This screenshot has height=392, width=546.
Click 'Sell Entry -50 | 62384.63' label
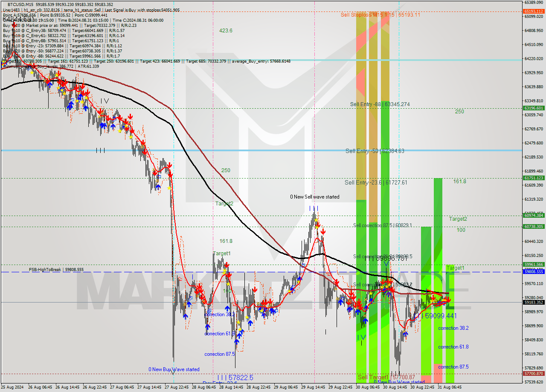point(375,150)
